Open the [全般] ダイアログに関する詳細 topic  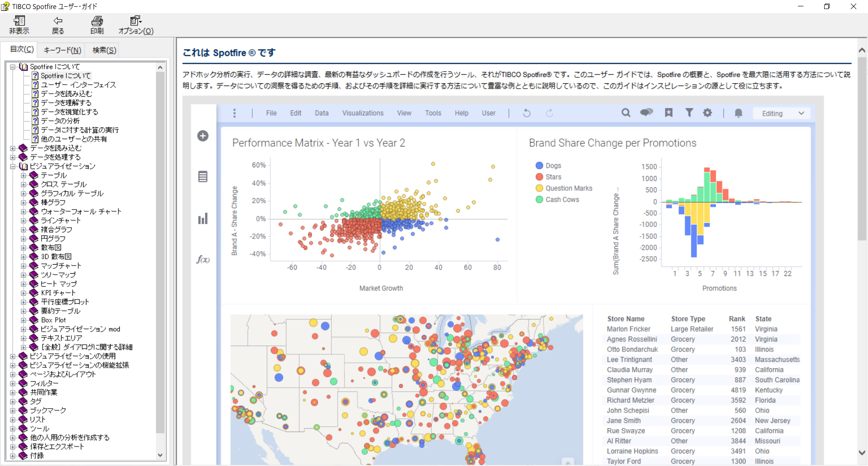click(x=87, y=347)
